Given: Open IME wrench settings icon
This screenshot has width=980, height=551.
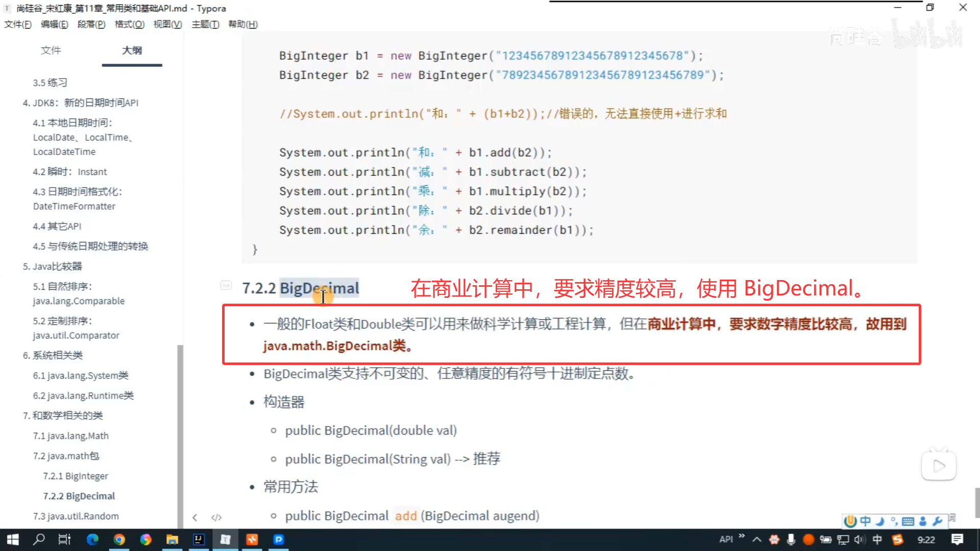Looking at the screenshot, I should pyautogui.click(x=937, y=521).
